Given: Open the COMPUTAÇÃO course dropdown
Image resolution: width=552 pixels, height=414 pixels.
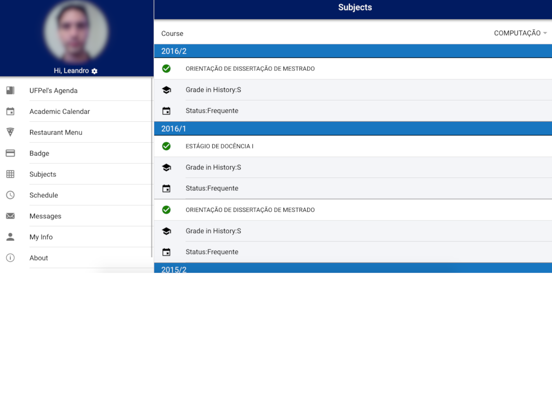Looking at the screenshot, I should pyautogui.click(x=520, y=33).
